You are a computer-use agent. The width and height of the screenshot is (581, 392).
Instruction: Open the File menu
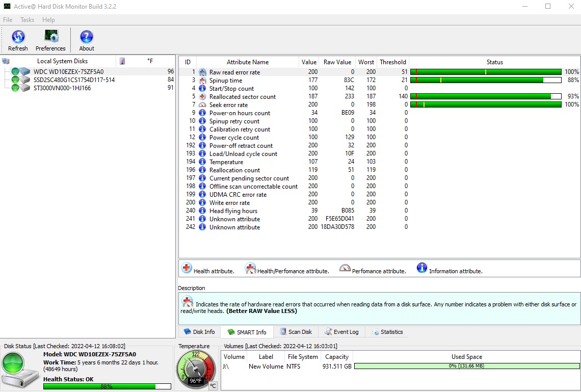pyautogui.click(x=8, y=20)
